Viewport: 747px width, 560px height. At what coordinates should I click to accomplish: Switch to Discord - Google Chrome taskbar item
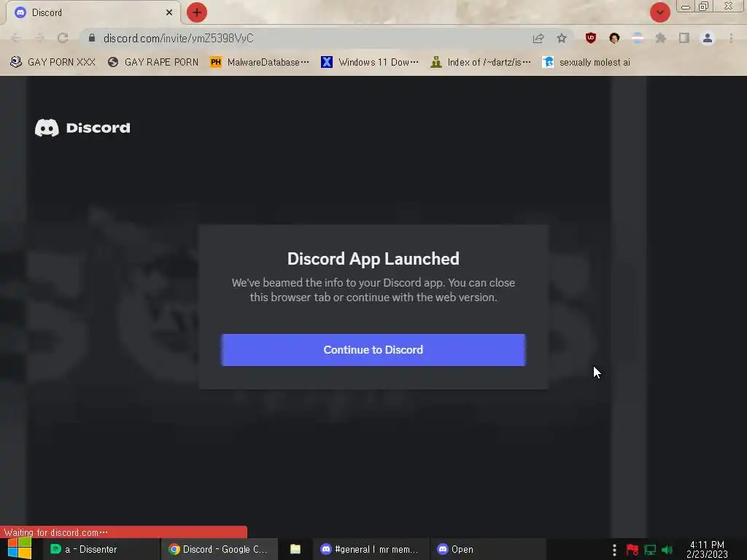(x=219, y=550)
